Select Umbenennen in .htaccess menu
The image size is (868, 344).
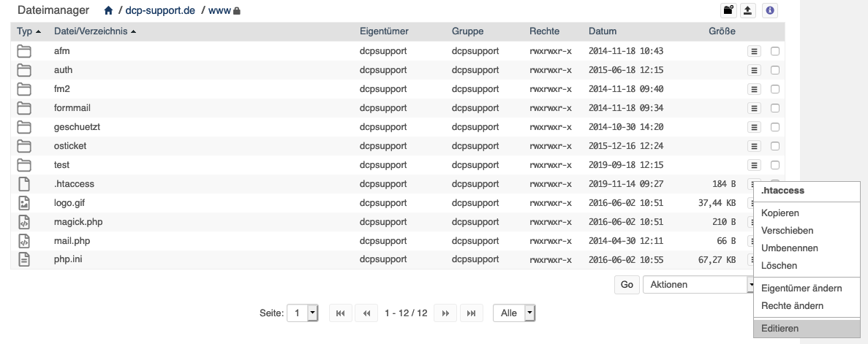tap(790, 248)
